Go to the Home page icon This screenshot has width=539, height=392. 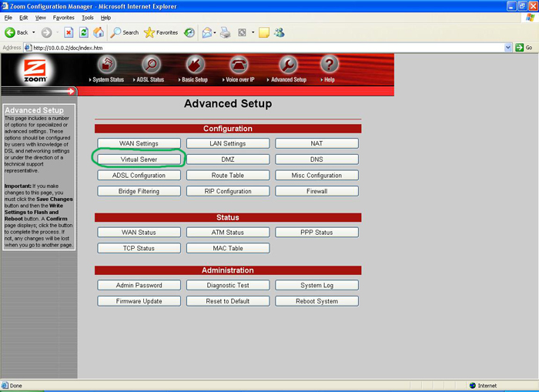[99, 32]
